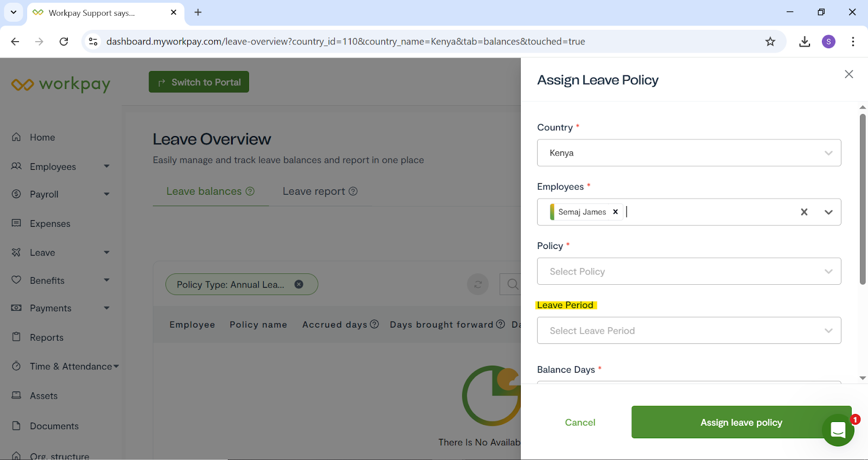Remove Semaj James from Employees field
Screen dimensions: 868x460
pos(615,212)
